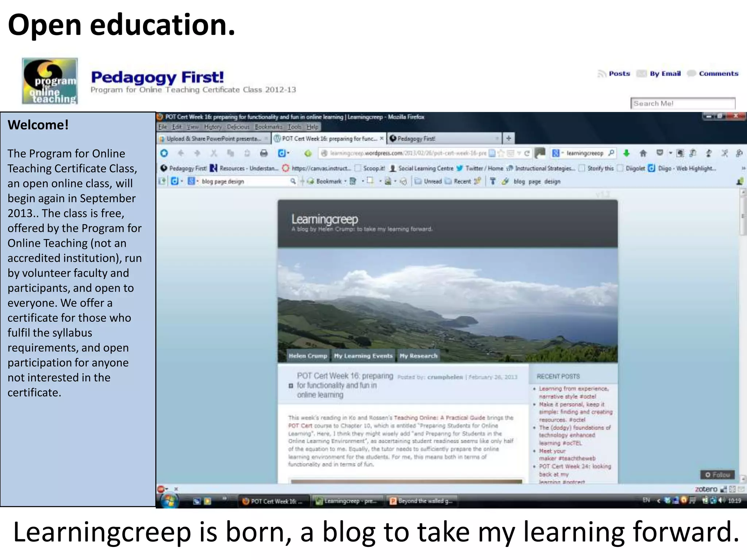
Task: Open My Research blog tab
Action: (x=418, y=356)
